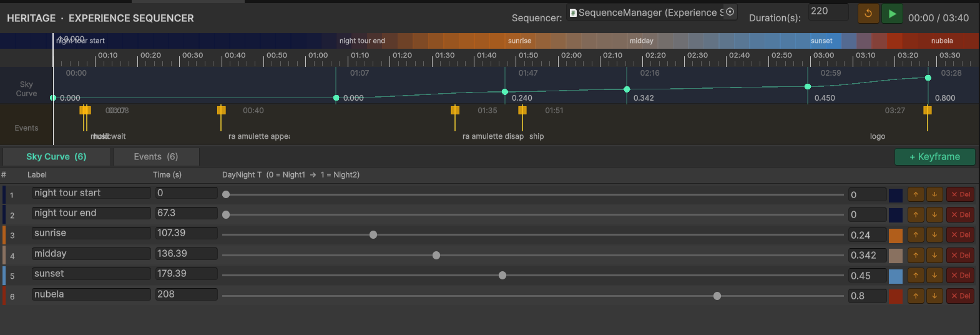
Task: Click the time field showing 67.3
Action: coord(186,213)
